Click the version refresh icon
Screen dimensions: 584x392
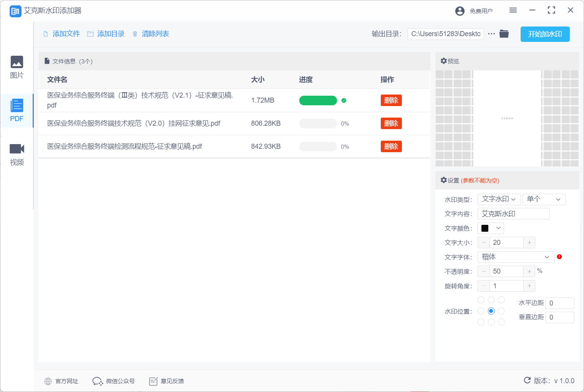point(528,380)
